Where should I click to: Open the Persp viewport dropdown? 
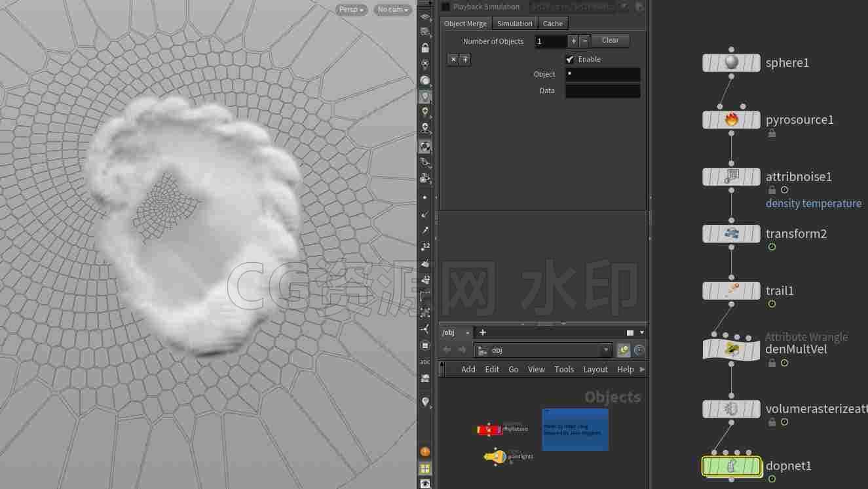coord(352,10)
